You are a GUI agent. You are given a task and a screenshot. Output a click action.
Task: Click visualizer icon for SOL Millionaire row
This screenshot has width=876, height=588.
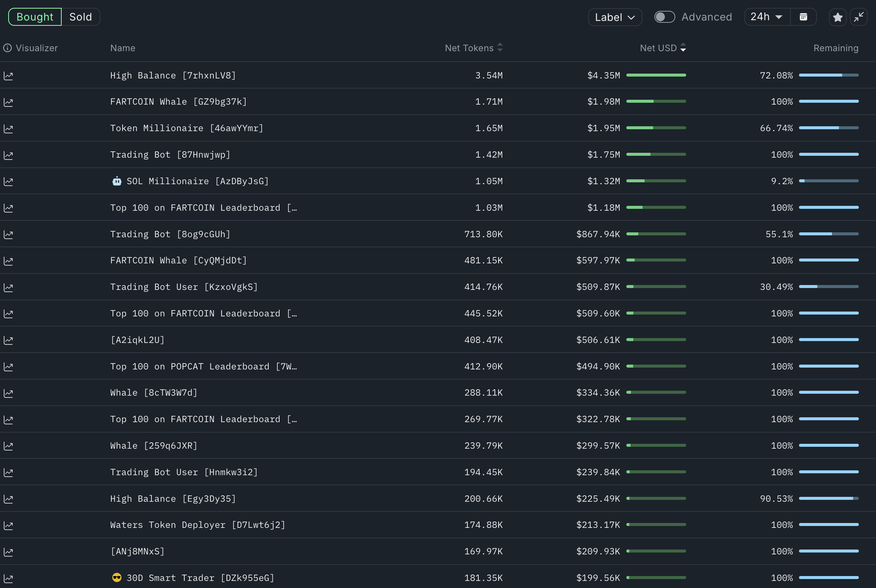(x=8, y=182)
